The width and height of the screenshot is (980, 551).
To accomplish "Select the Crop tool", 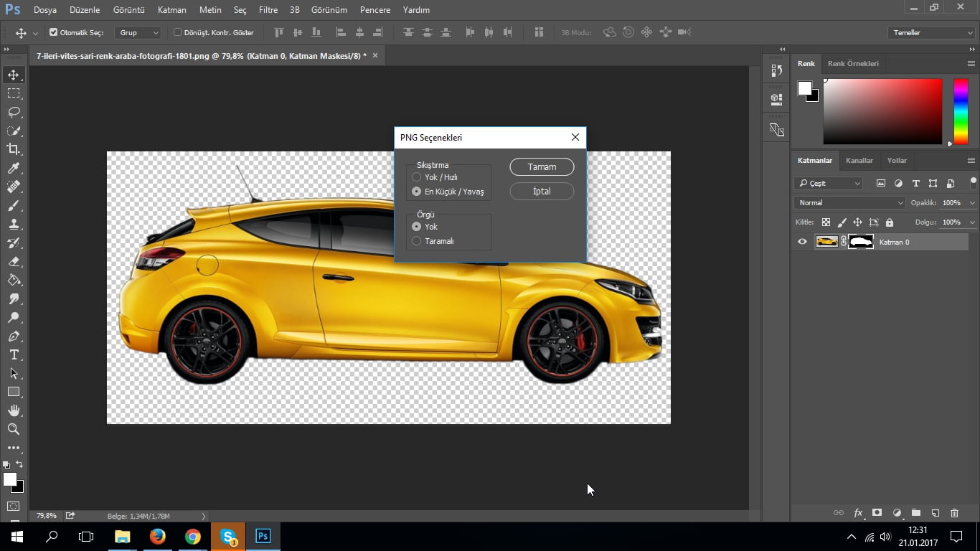I will coord(14,149).
